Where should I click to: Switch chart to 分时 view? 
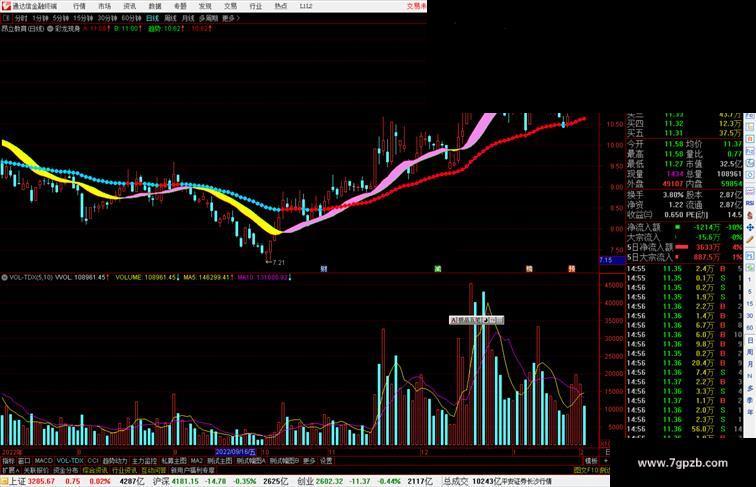pyautogui.click(x=21, y=18)
